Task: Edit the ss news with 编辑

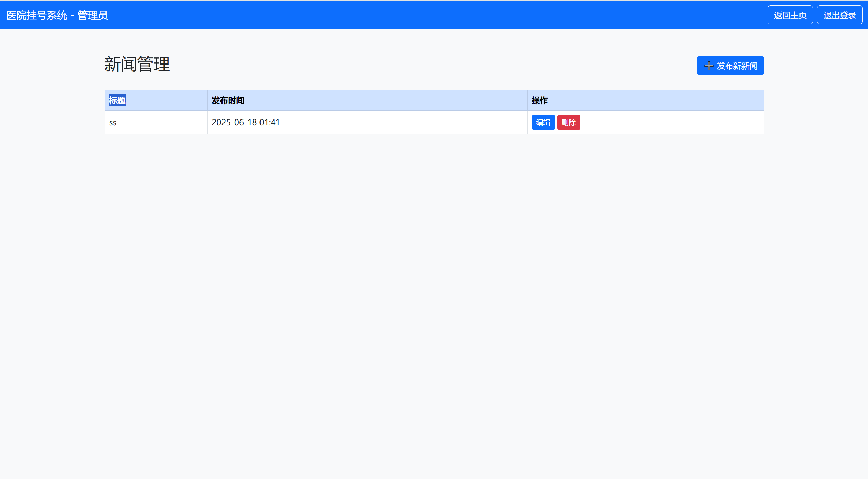Action: click(x=543, y=123)
